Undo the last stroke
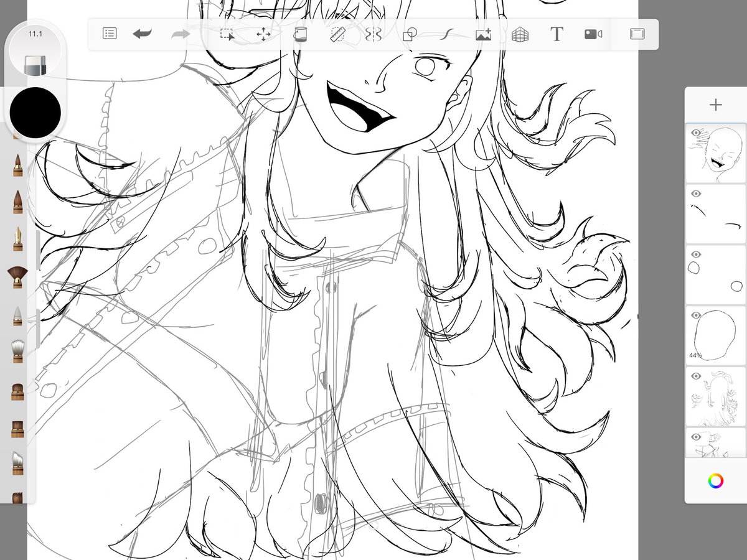The width and height of the screenshot is (747, 560). 143,34
